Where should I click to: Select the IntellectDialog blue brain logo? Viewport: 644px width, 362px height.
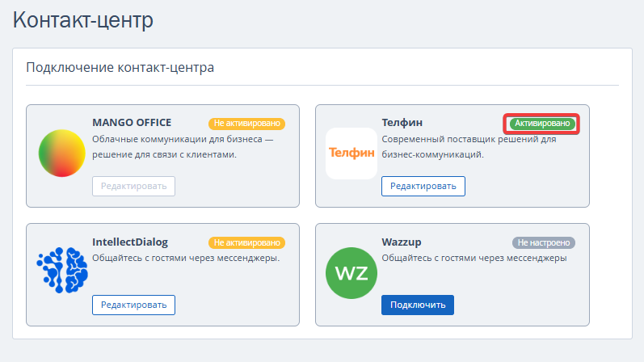pyautogui.click(x=62, y=271)
